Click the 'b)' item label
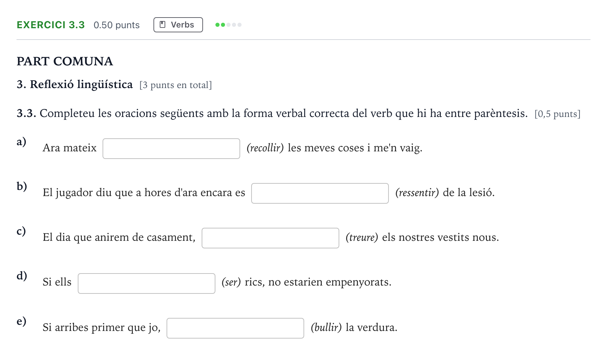This screenshot has width=607, height=364. tap(22, 186)
